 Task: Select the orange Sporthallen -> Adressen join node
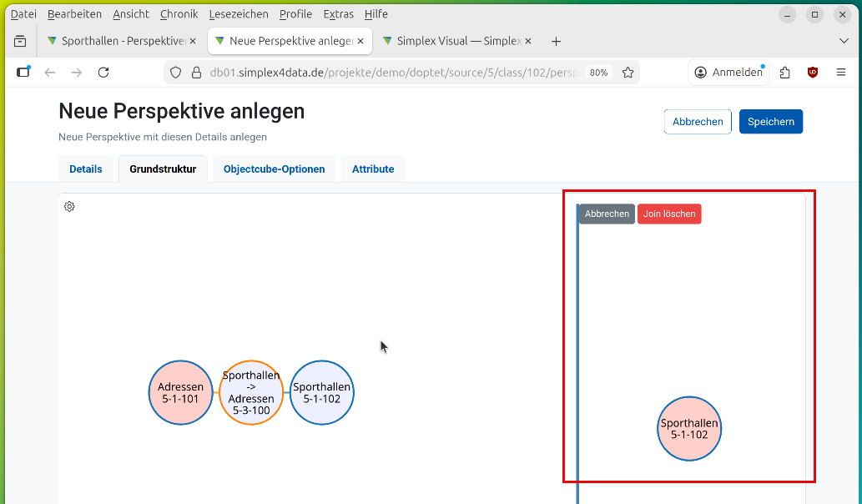251,393
